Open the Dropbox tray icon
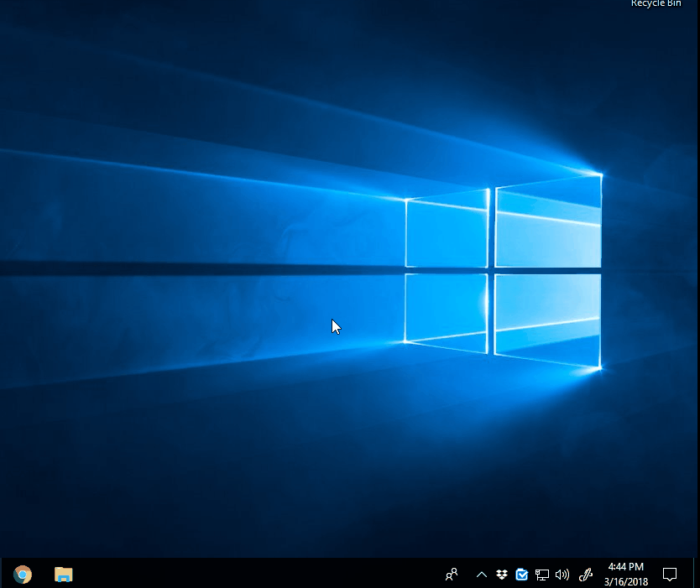The image size is (700, 588). tap(502, 575)
